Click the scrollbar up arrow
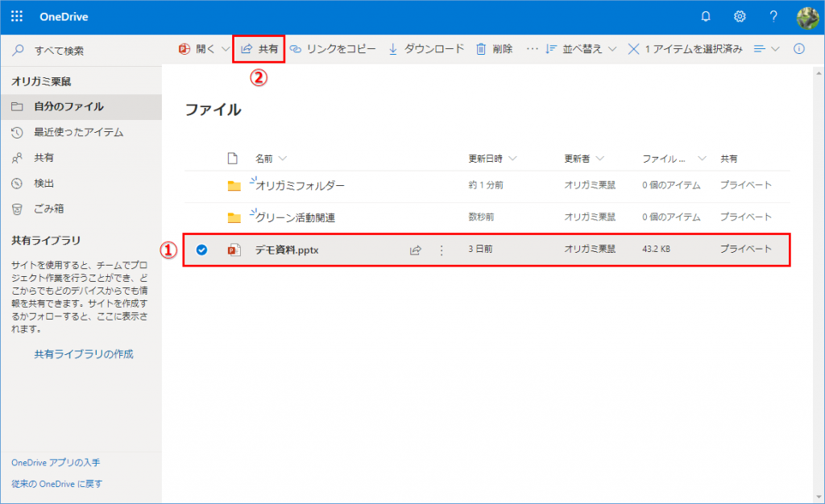 click(x=819, y=73)
